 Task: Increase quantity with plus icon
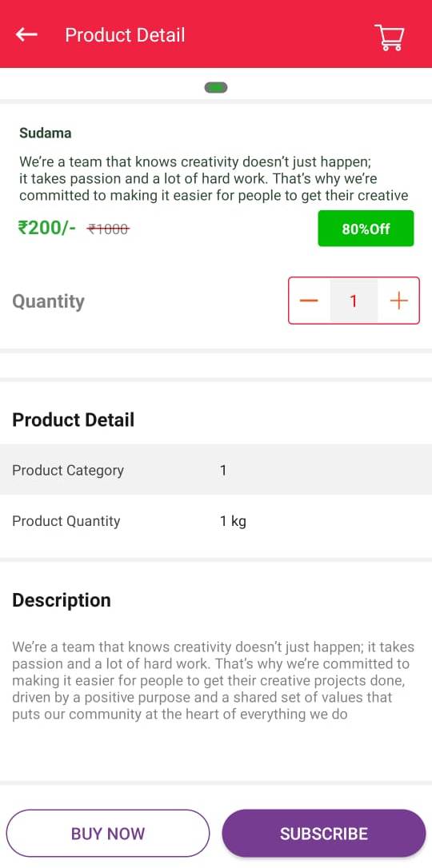pos(398,301)
